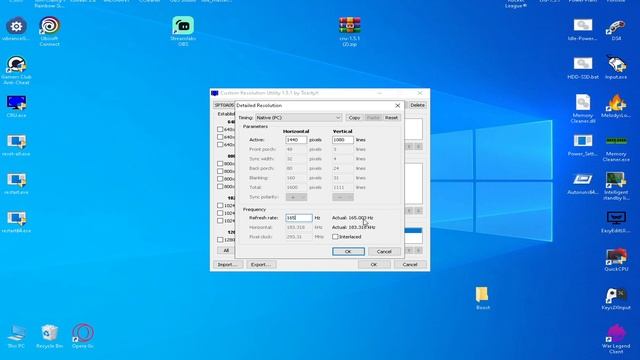Open the Streamlabs OBS desktop shortcut
640x360 pixels.
point(183,25)
